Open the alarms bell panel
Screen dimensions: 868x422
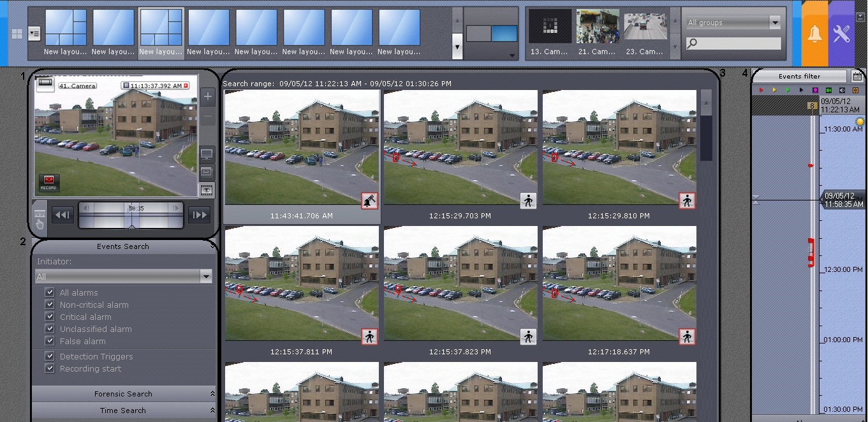click(x=814, y=33)
